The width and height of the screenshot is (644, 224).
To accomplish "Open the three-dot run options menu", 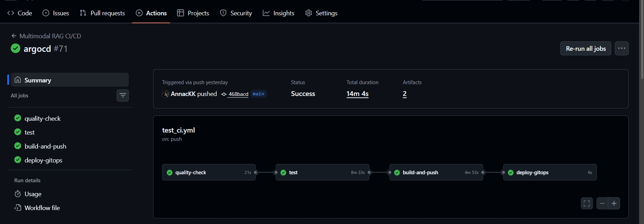I will [621, 48].
